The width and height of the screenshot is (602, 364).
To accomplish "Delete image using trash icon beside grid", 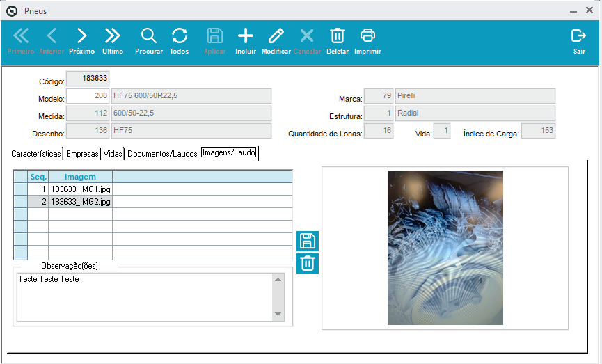I will [x=308, y=263].
